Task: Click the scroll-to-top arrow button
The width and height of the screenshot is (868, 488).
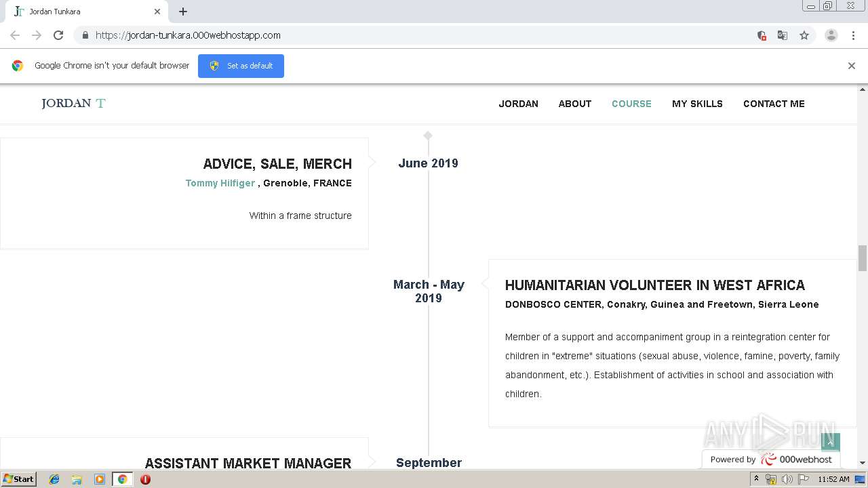Action: (831, 442)
